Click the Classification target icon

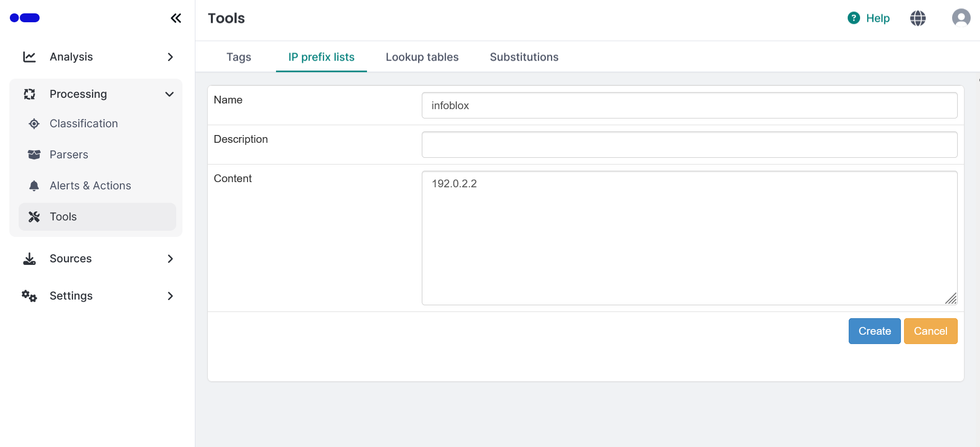pos(34,124)
